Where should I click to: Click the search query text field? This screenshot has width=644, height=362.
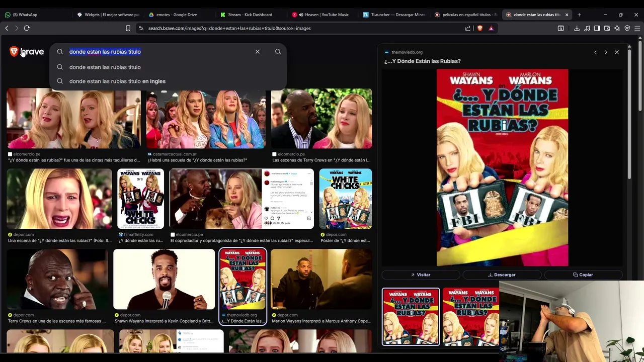(x=158, y=52)
